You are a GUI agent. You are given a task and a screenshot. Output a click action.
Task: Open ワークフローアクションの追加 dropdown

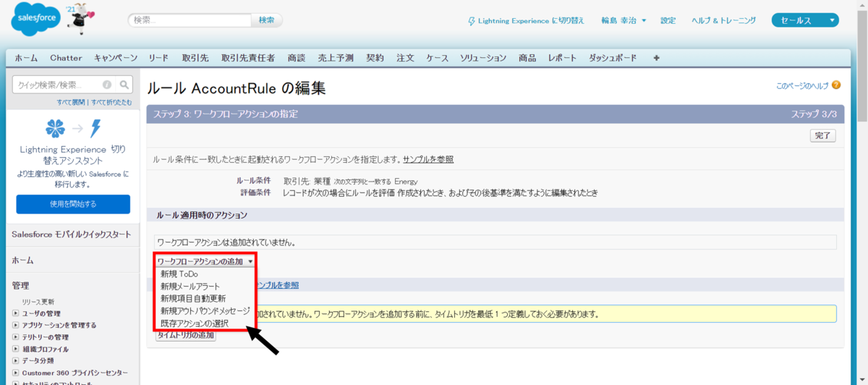pos(205,261)
